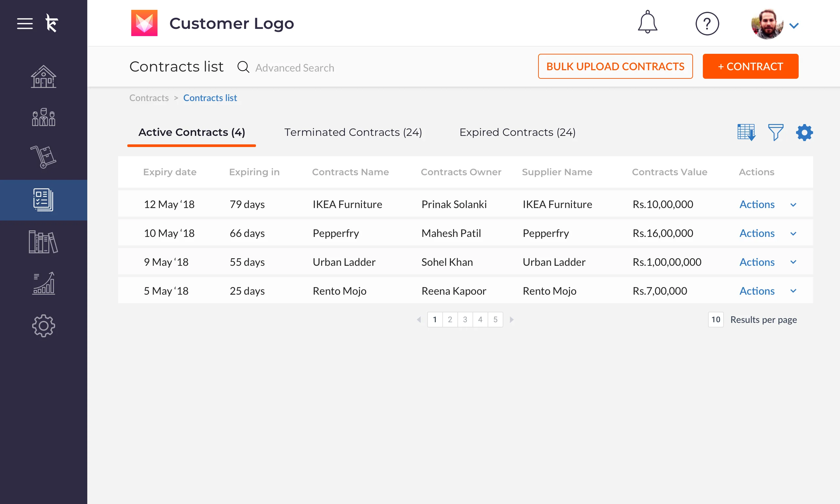Screen dimensions: 840x504
Task: Open the reports bar chart sidebar icon
Action: 43,283
